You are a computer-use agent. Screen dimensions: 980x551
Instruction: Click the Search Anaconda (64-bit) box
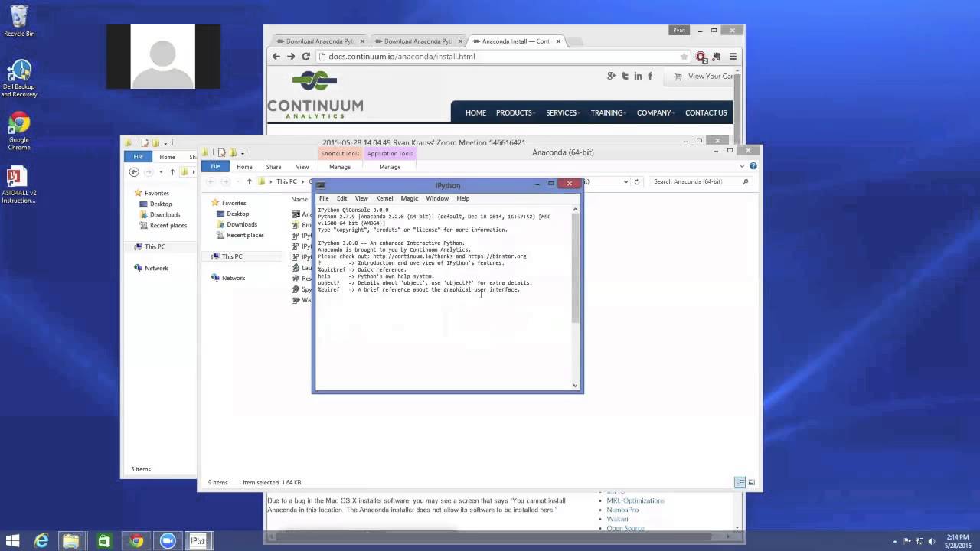point(700,182)
